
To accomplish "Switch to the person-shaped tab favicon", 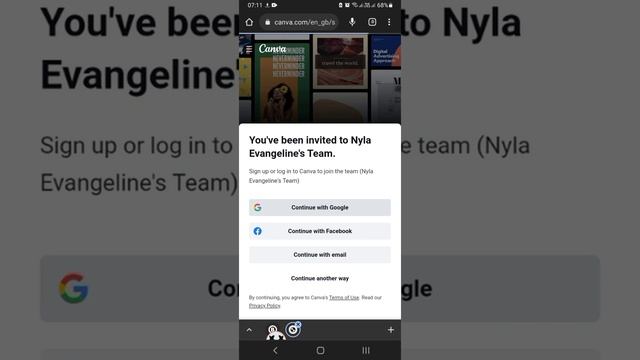I will coord(275,332).
